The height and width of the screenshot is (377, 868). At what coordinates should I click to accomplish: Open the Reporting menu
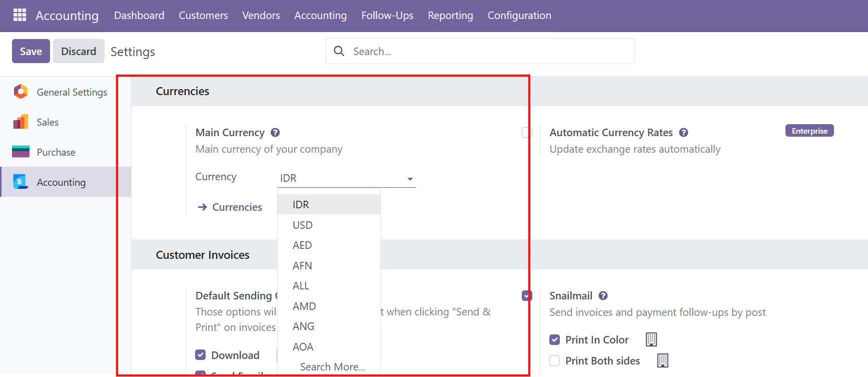tap(450, 16)
